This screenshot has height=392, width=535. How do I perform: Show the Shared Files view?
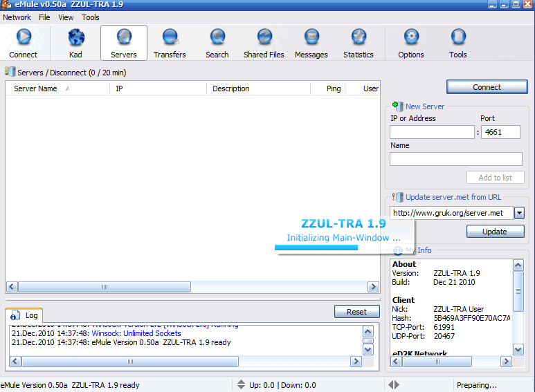264,44
